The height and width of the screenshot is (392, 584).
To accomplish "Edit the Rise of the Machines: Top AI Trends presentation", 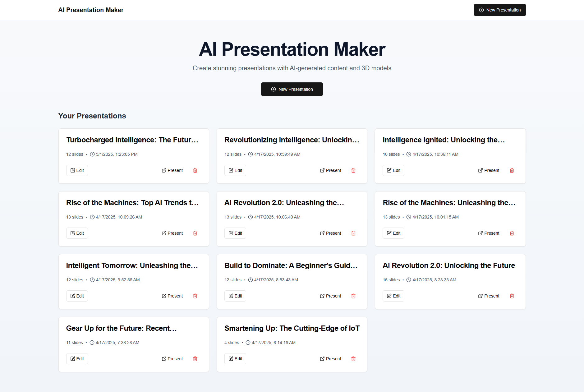I will pos(77,233).
